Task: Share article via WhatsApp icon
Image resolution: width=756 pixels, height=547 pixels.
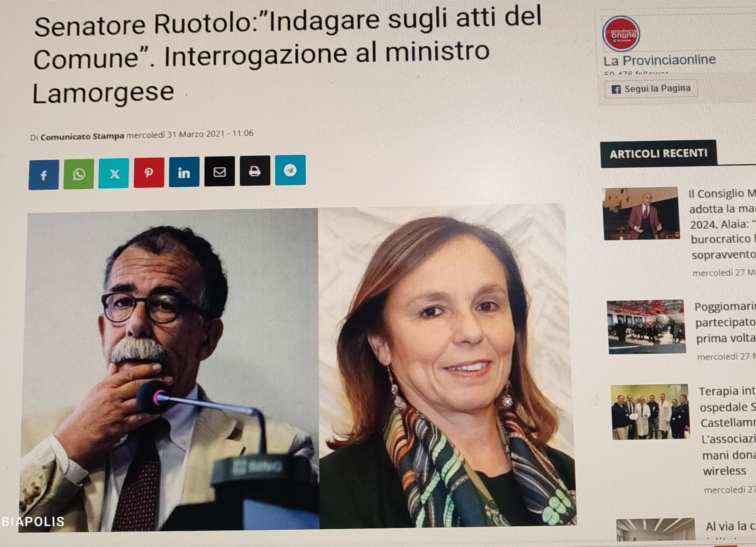Action: pyautogui.click(x=79, y=174)
